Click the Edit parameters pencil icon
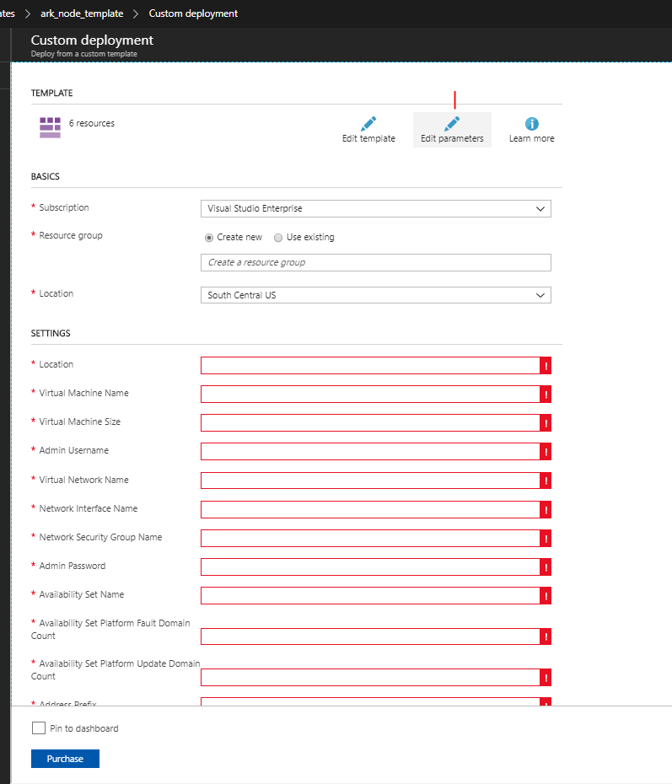 [x=452, y=124]
